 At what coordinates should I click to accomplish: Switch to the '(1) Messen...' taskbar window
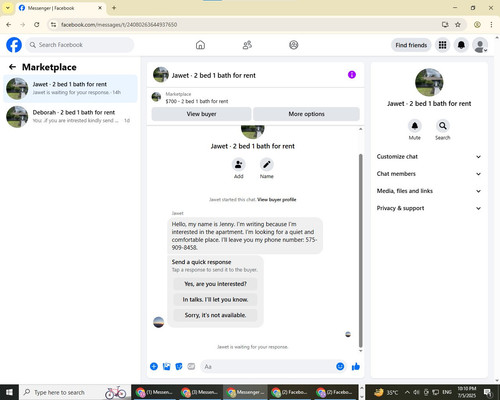(x=155, y=392)
